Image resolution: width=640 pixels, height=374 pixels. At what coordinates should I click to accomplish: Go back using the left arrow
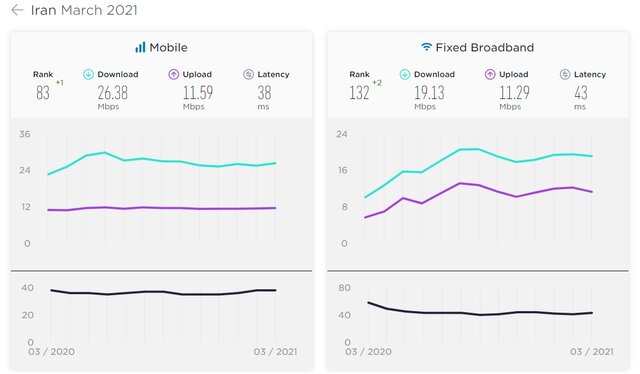[17, 10]
